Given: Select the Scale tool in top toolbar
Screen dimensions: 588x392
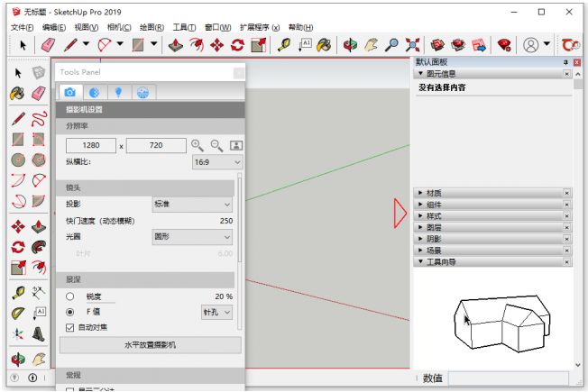Looking at the screenshot, I should (258, 45).
